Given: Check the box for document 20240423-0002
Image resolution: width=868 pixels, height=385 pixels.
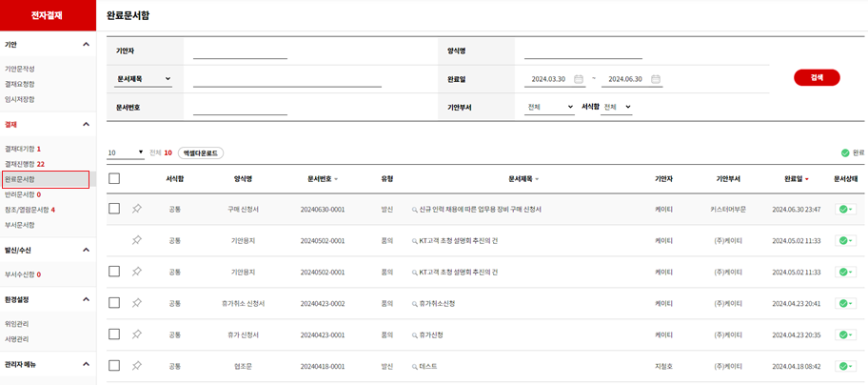Looking at the screenshot, I should pos(114,302).
